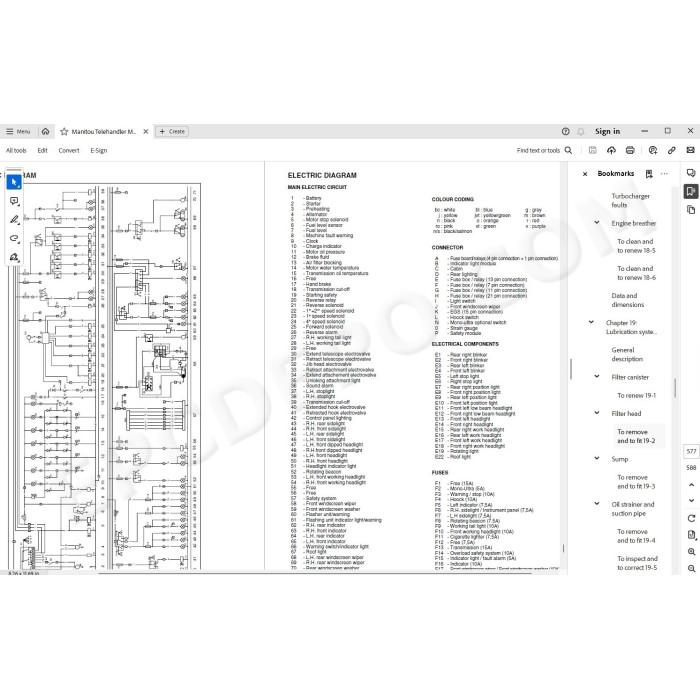Collapse Chapter 19 Lubrication system bookmark
700x700 pixels.
[x=591, y=322]
